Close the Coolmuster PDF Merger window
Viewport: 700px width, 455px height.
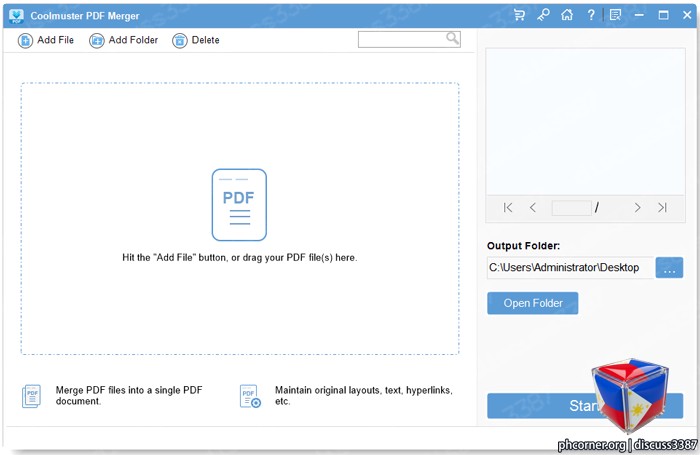coord(688,15)
